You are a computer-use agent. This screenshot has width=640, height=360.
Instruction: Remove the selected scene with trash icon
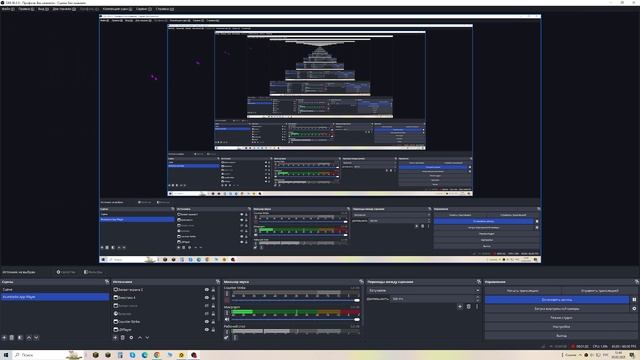(12, 338)
